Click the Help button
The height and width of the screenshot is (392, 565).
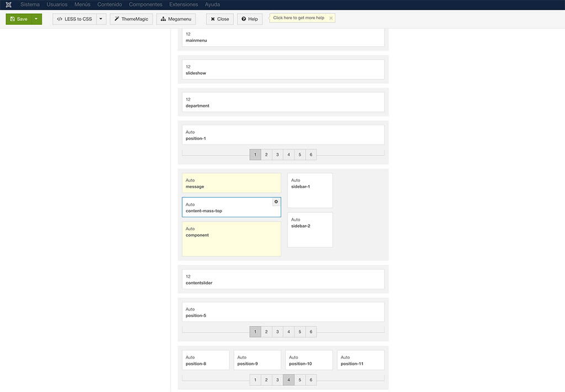pos(249,19)
